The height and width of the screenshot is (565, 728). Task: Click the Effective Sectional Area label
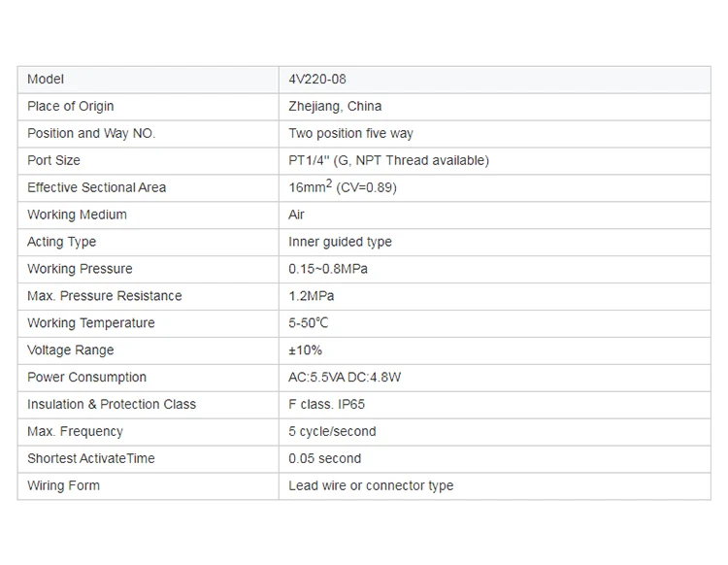[96, 188]
